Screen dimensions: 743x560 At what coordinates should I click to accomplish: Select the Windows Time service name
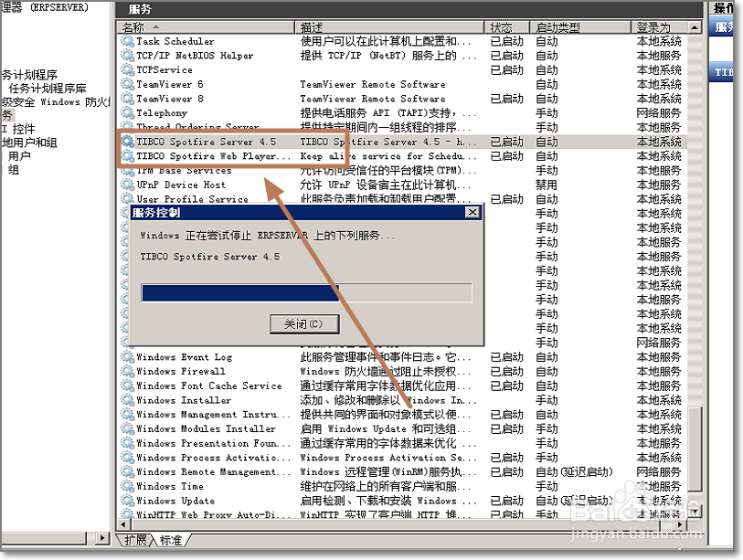click(x=170, y=486)
